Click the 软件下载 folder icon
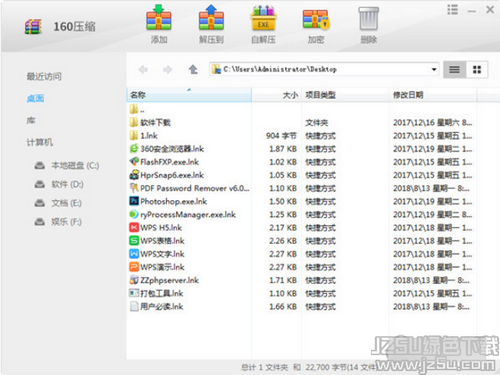Screen dimensions: 500x375 click(x=134, y=122)
